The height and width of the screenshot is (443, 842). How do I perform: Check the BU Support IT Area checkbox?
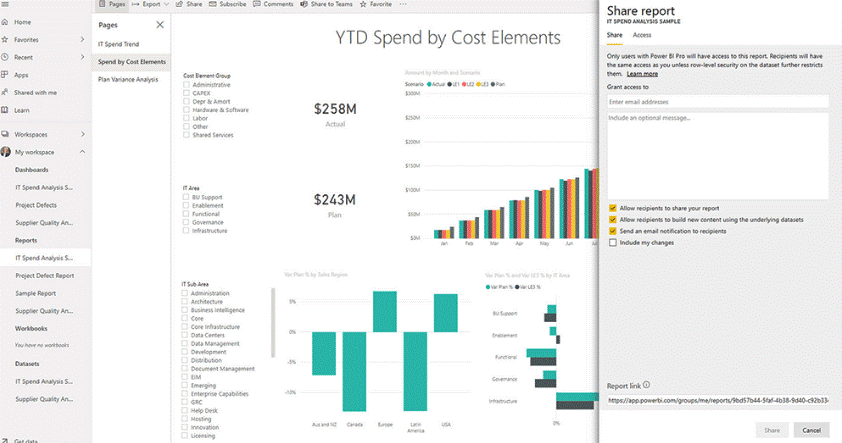pos(186,197)
